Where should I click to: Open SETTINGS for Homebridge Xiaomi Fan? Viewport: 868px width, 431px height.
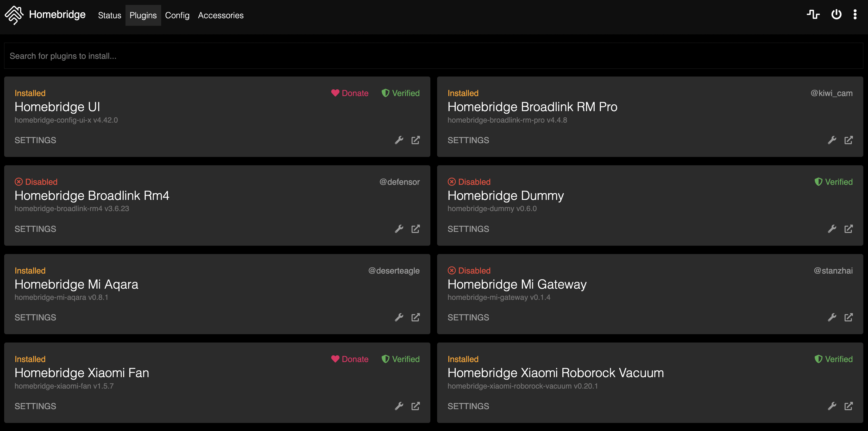35,406
